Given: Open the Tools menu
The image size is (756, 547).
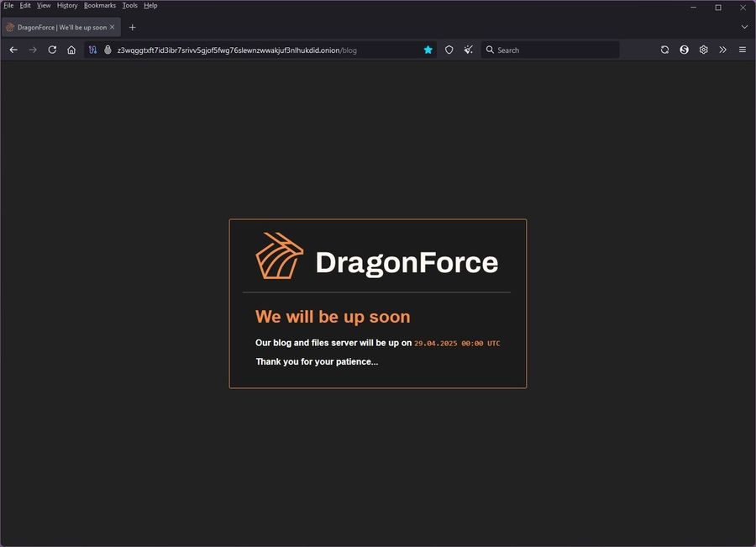Looking at the screenshot, I should pyautogui.click(x=129, y=5).
